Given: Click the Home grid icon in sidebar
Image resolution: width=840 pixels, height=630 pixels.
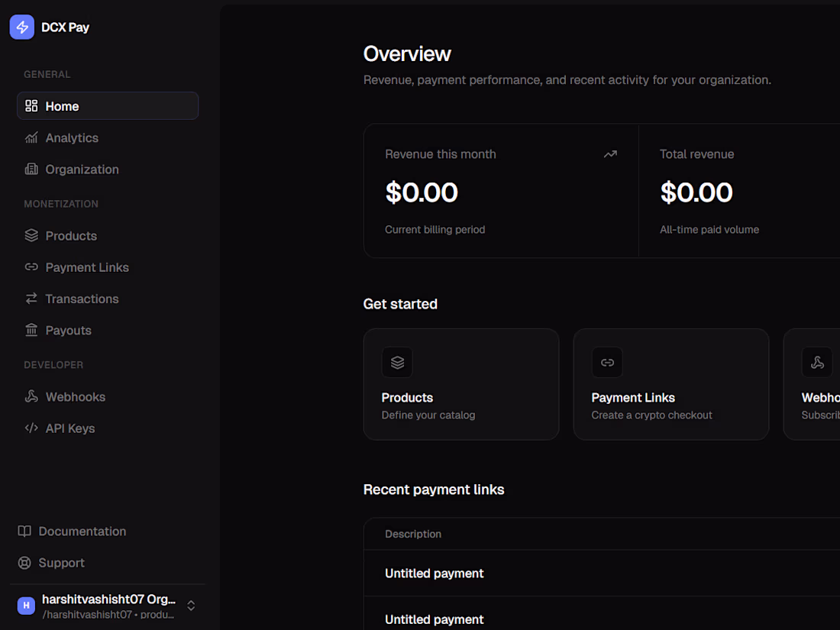Looking at the screenshot, I should (31, 106).
